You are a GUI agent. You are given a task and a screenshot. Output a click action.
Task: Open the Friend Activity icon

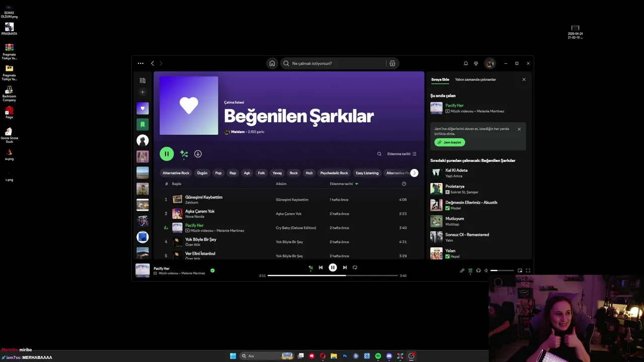[x=476, y=63]
